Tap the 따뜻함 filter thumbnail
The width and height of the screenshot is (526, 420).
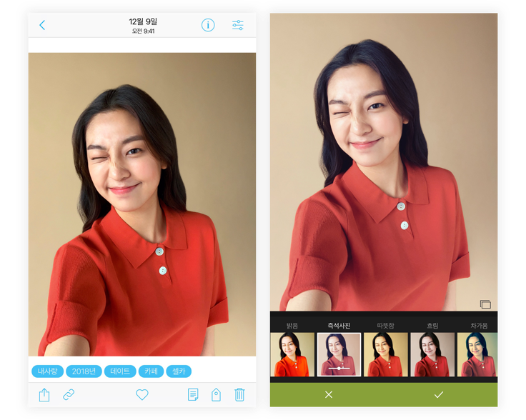pos(386,354)
